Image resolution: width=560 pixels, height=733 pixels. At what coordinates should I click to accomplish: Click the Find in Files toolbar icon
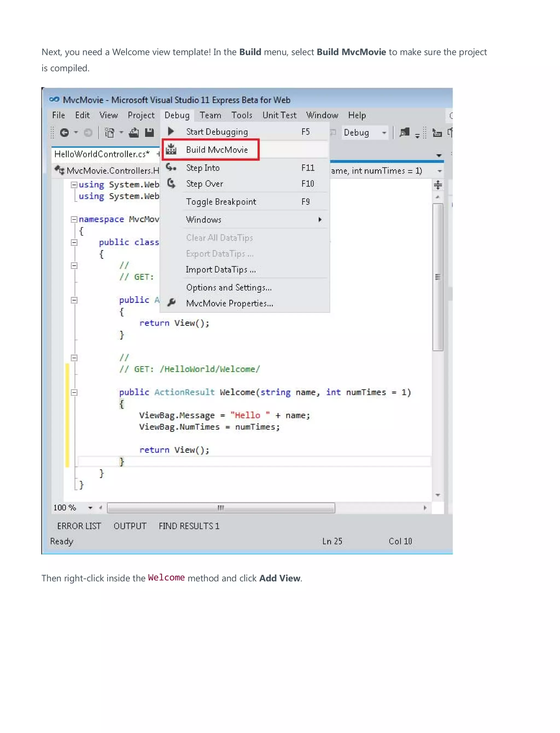pos(404,133)
